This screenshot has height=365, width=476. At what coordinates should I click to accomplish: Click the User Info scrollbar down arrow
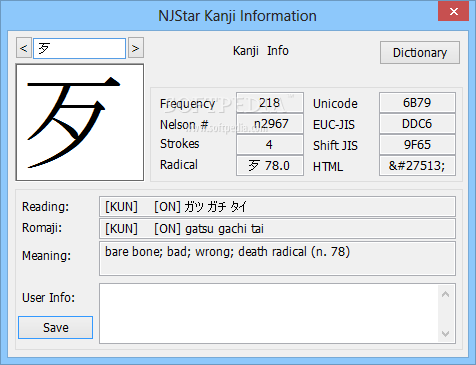[446, 333]
